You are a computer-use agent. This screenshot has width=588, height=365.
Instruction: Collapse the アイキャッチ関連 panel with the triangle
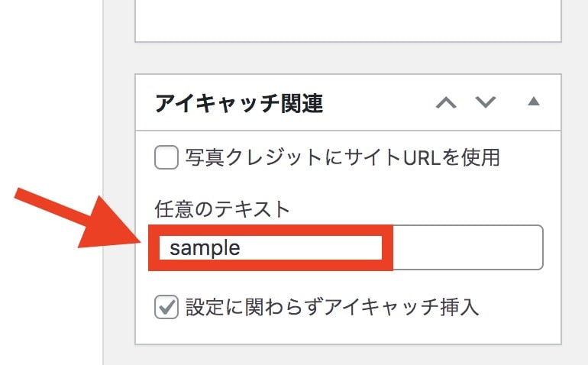pyautogui.click(x=534, y=102)
